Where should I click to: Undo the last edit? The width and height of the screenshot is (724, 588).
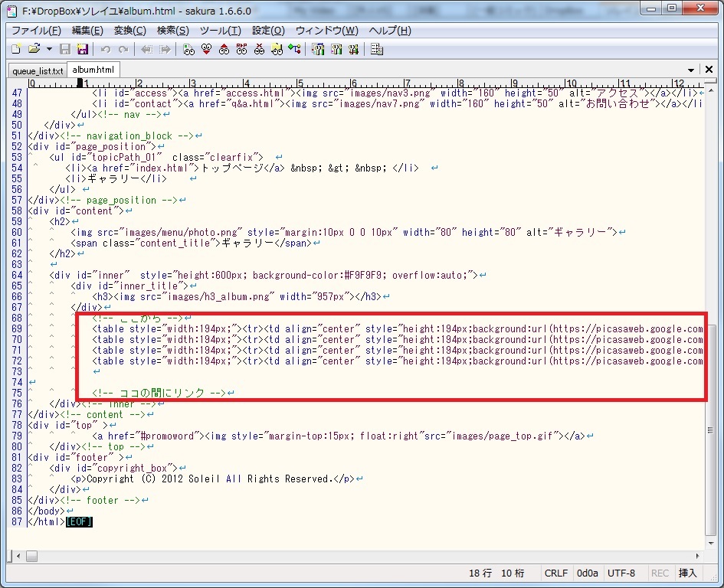click(x=105, y=49)
